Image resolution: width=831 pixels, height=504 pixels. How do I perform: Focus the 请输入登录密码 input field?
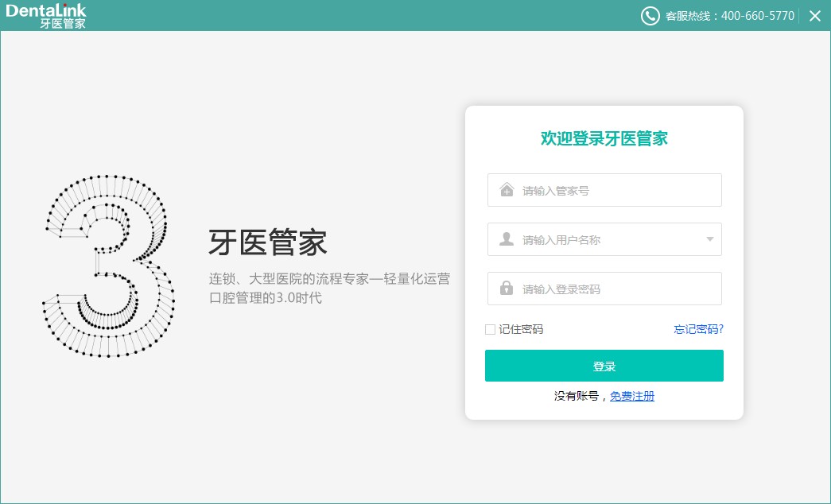coord(604,289)
